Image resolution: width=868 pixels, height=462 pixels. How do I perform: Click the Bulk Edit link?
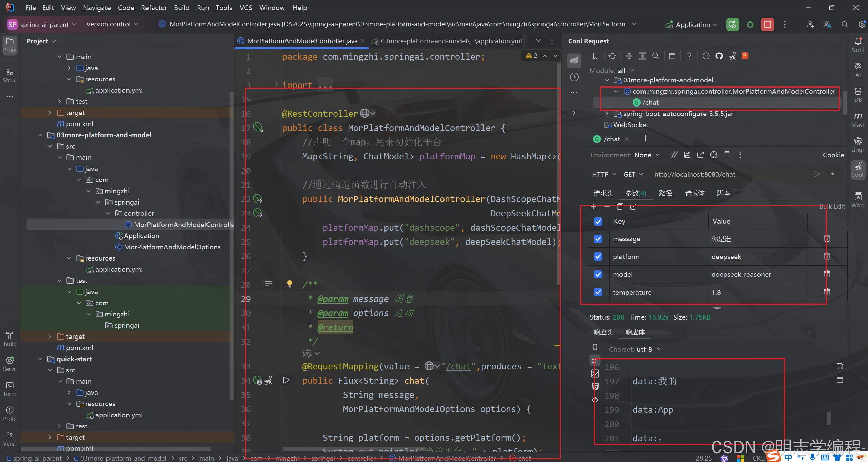[832, 206]
